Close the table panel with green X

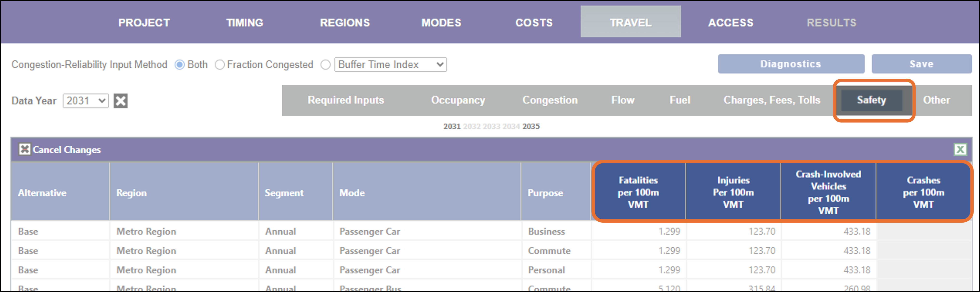tap(960, 149)
